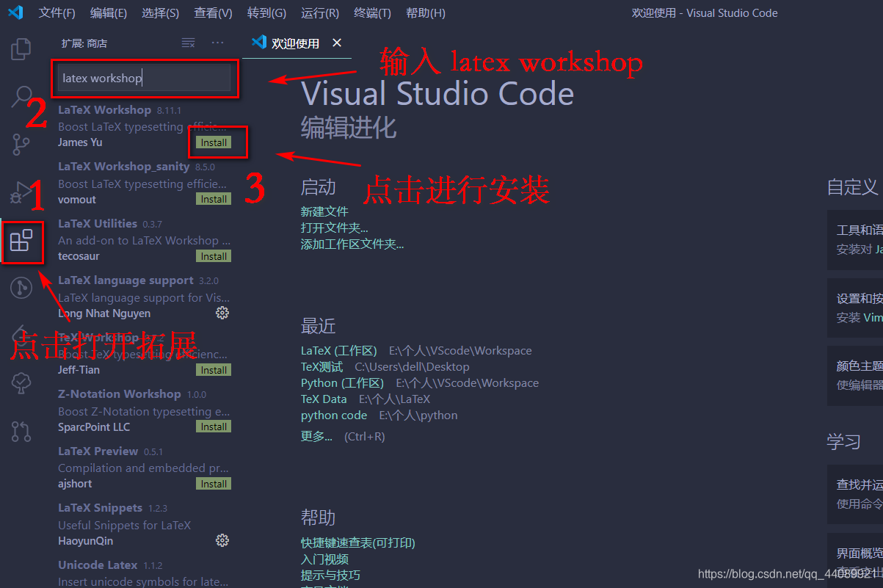The width and height of the screenshot is (883, 588).
Task: Open the 文件(F) menu
Action: coord(57,13)
